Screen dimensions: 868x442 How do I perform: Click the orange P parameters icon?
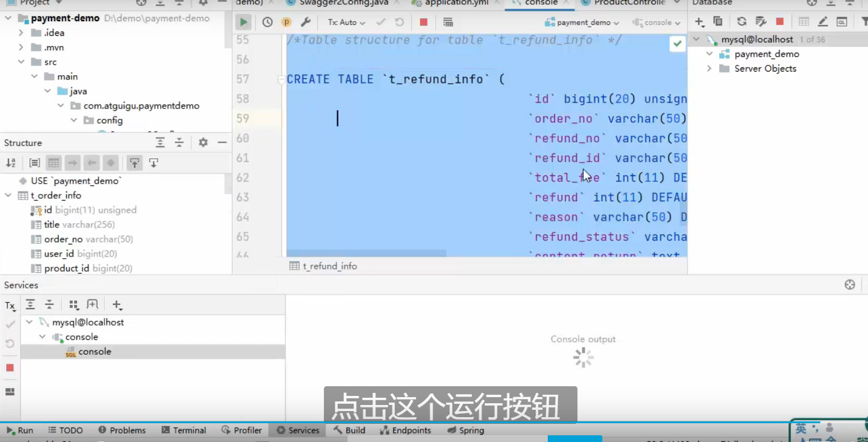(x=286, y=22)
